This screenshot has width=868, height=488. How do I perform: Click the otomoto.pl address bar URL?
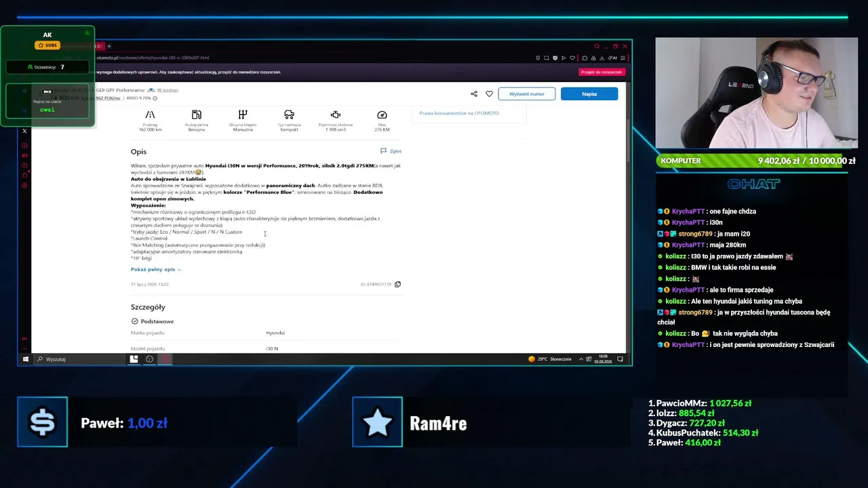click(x=152, y=58)
